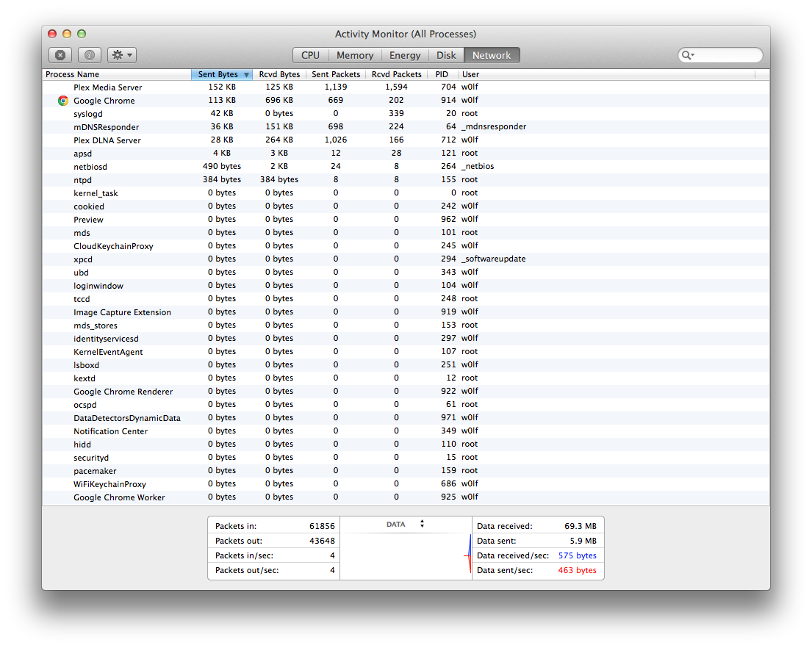The width and height of the screenshot is (812, 648).
Task: Switch to the CPU tab
Action: click(x=310, y=55)
